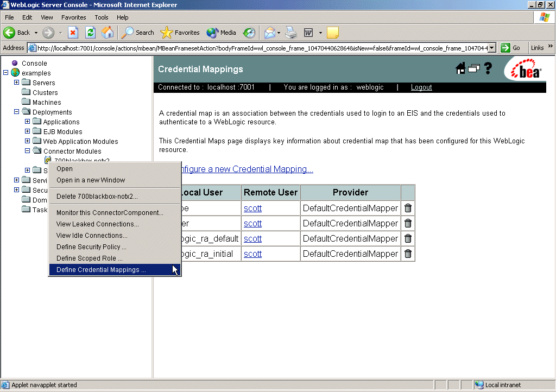
Task: Click the multiple-windows icon beside the home icon
Action: point(475,68)
